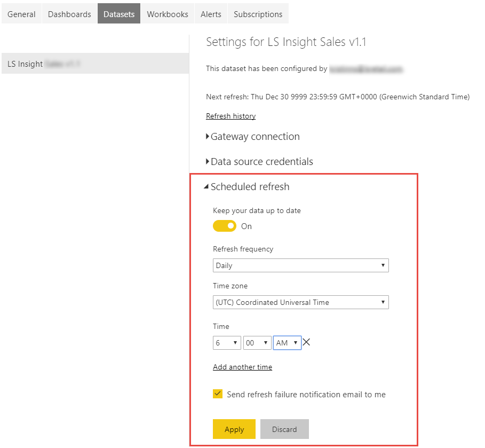Uncheck Send refresh failure notification email
Screen dimensions: 485x448
[218, 394]
